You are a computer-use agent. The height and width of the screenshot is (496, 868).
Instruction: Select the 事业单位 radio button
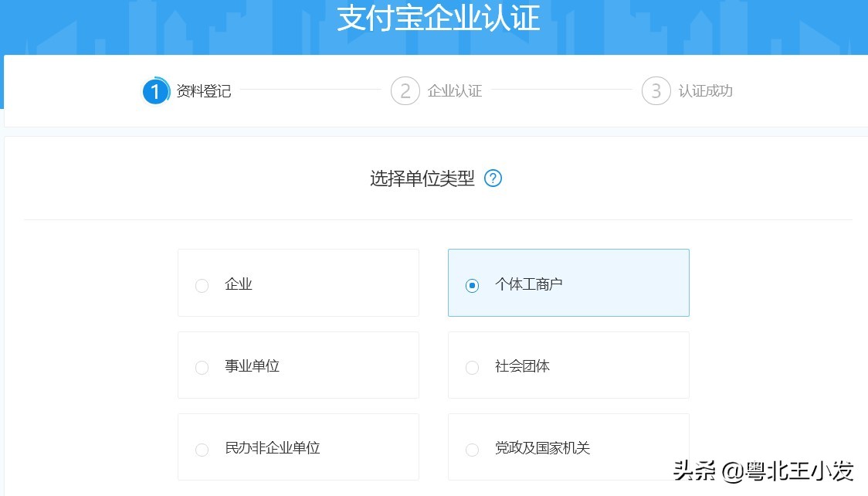(x=202, y=368)
